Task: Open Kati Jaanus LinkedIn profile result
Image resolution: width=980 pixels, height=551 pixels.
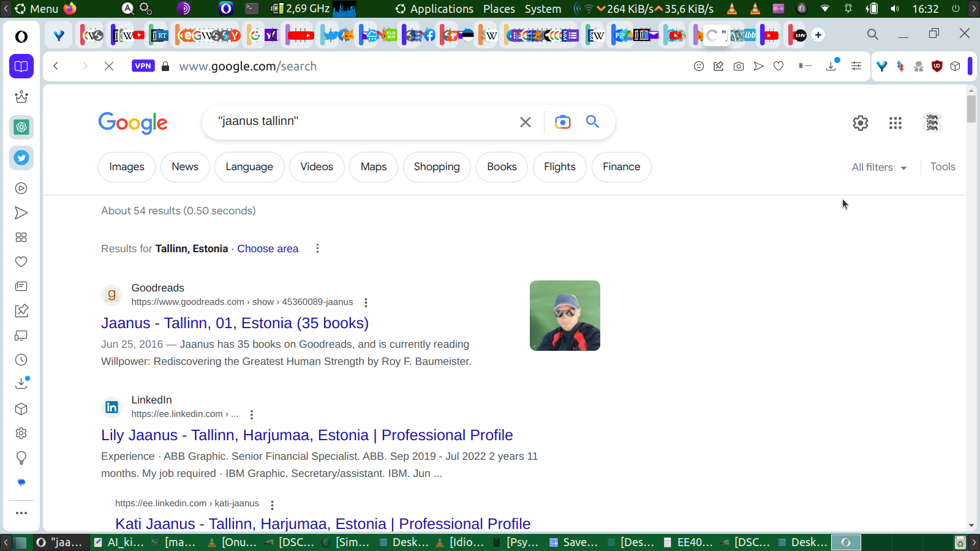Action: (323, 524)
